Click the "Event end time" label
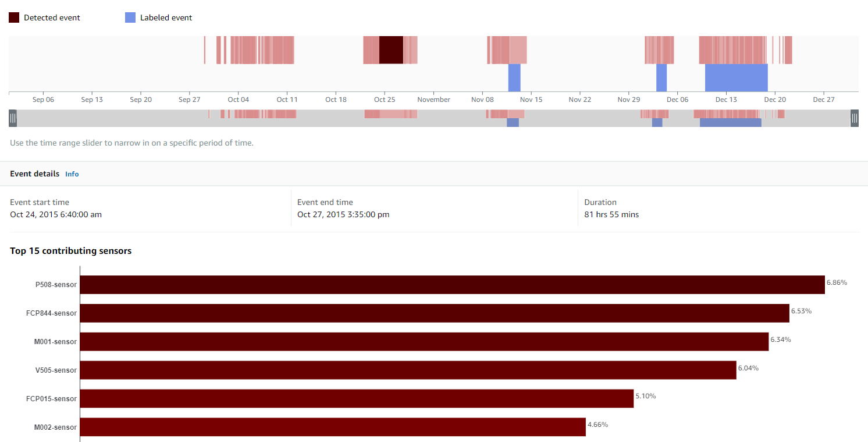Screen dimensions: 868x442 [x=325, y=202]
